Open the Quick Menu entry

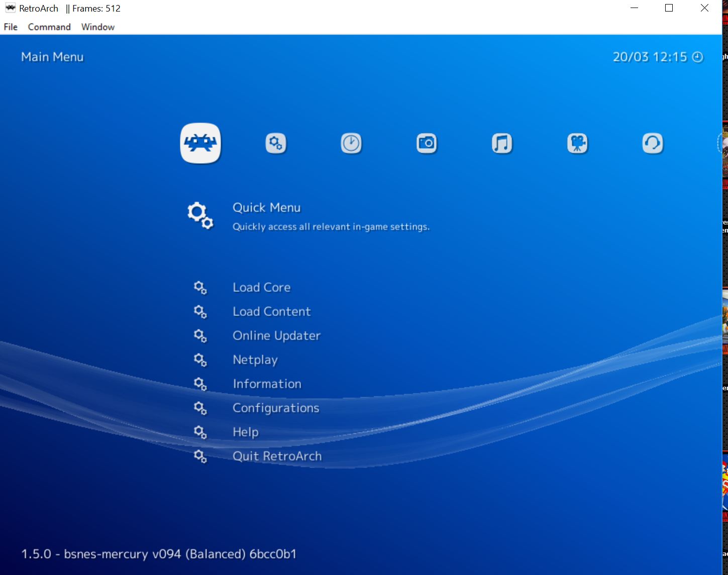[x=266, y=207]
